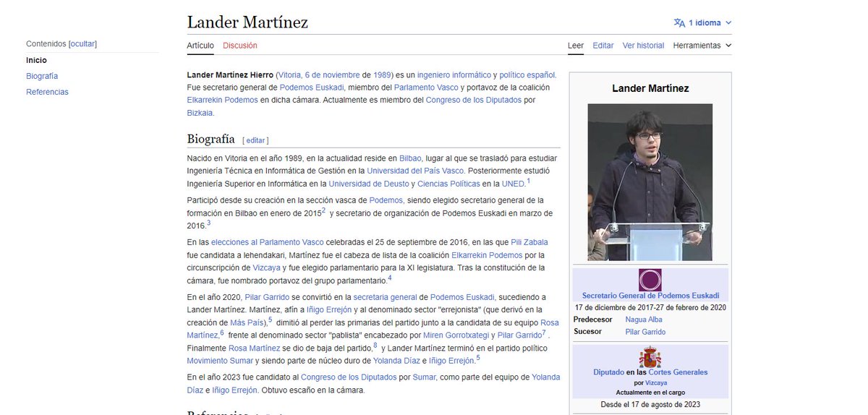Switch to the Discusión tab
This screenshot has width=868, height=415.
tap(240, 46)
